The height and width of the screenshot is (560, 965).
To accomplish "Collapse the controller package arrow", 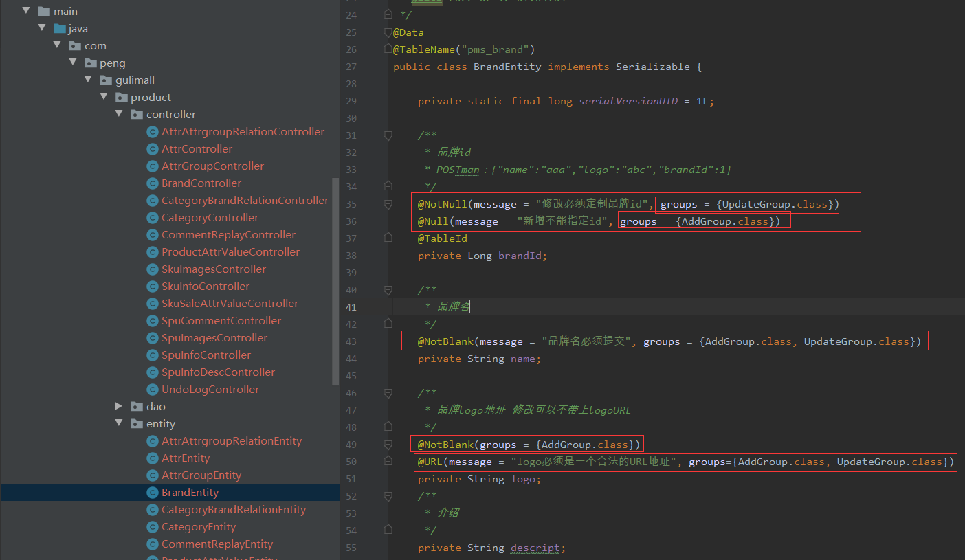I will coord(119,114).
